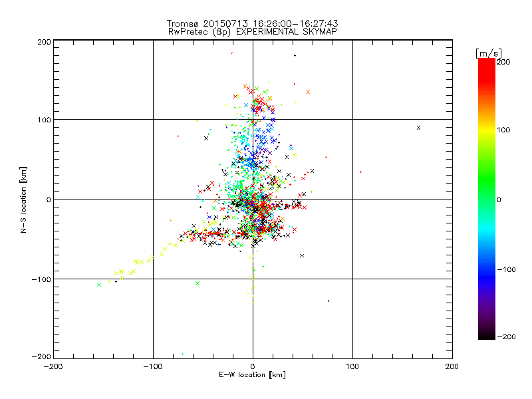Click the y-axis tick label 200
Image resolution: width=532 pixels, height=399 pixels.
(x=44, y=42)
